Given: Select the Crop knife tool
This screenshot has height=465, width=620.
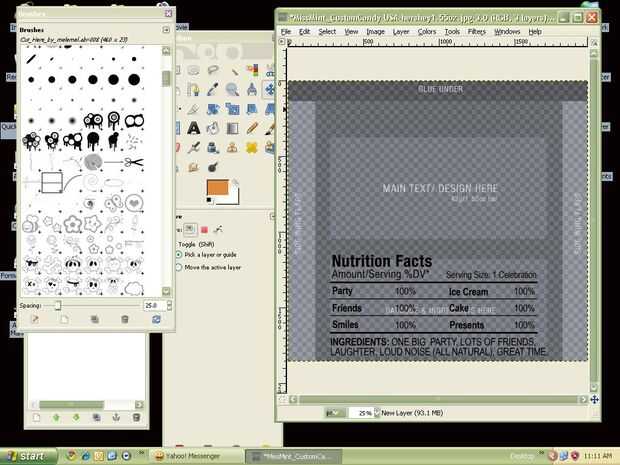Looking at the screenshot, I should tap(193, 109).
